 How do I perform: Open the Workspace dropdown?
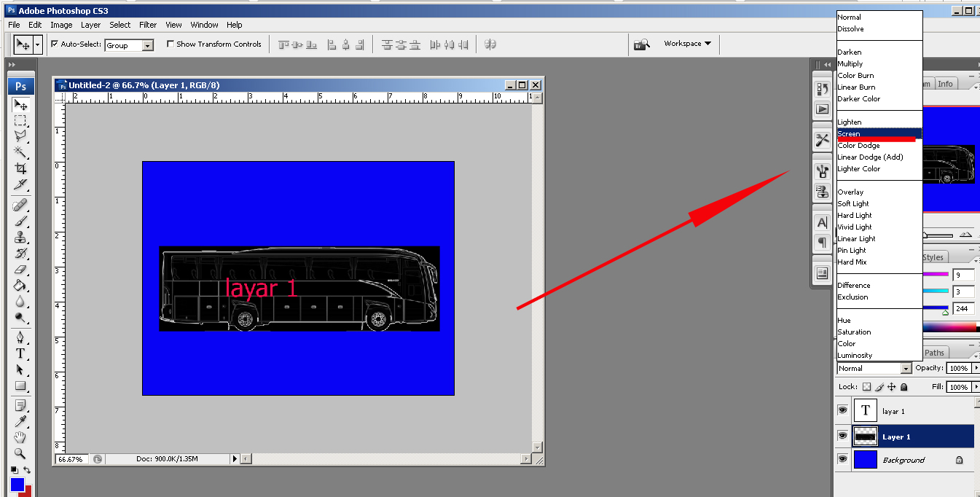683,43
